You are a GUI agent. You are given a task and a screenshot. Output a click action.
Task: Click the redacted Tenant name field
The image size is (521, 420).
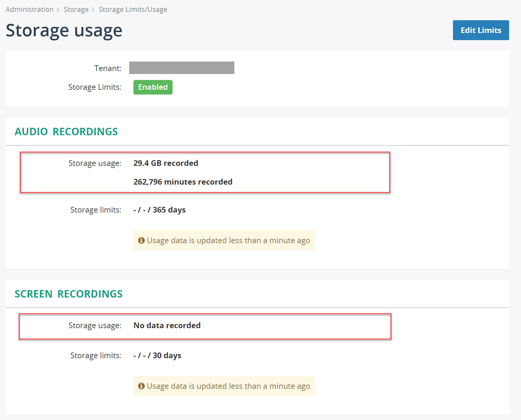(182, 68)
